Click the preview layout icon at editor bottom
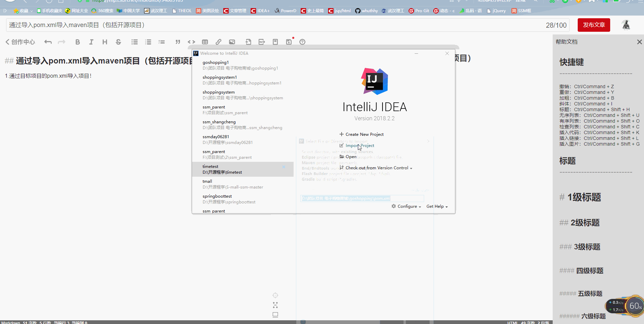644x324 pixels. [x=275, y=315]
